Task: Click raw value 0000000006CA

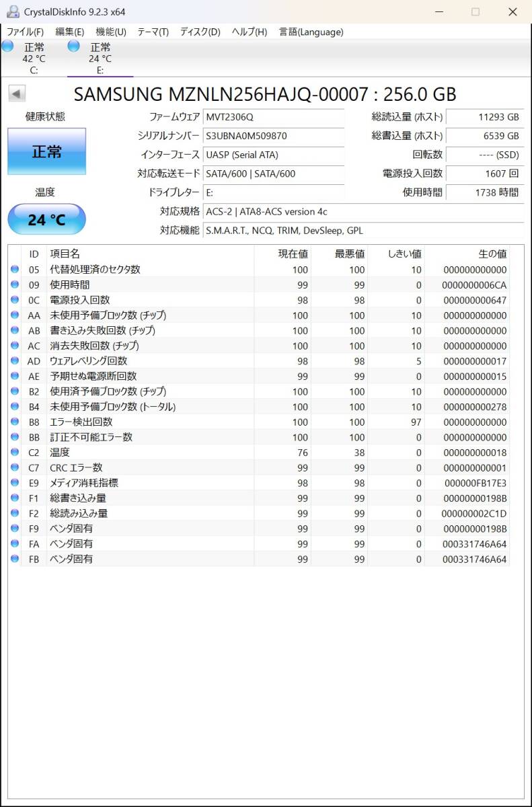Action: click(x=475, y=285)
